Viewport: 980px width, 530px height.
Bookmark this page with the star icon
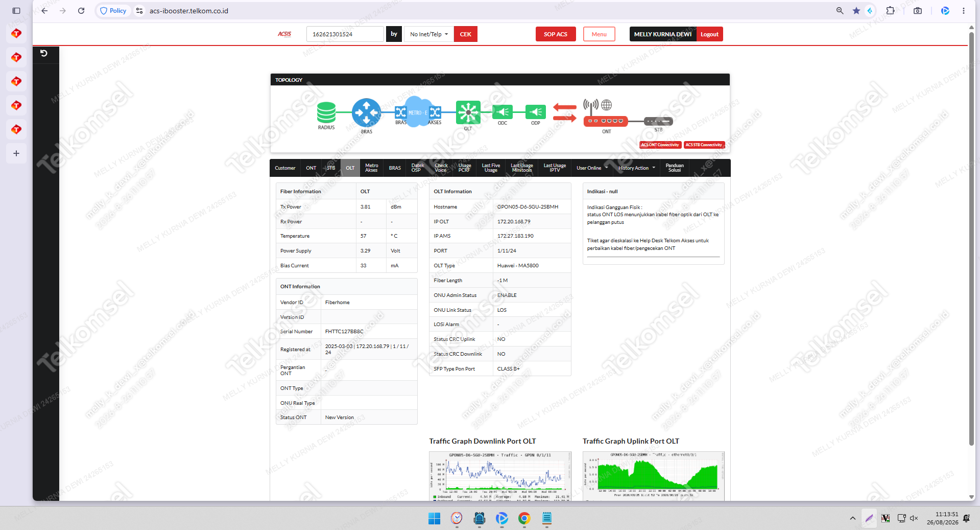[856, 11]
